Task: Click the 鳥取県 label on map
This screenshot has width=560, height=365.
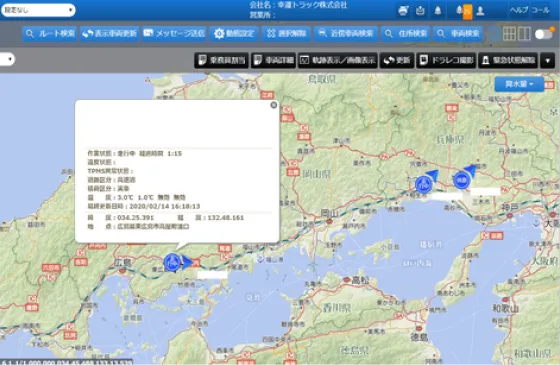Action: (x=321, y=79)
